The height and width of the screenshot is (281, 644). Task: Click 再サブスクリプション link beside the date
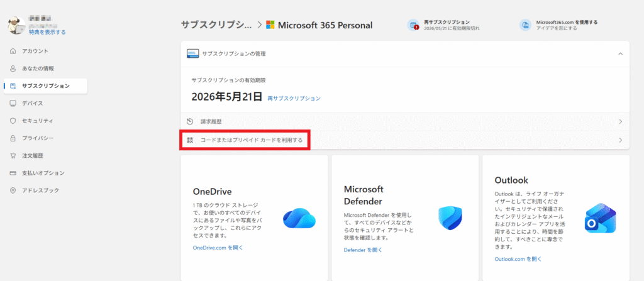tap(294, 99)
